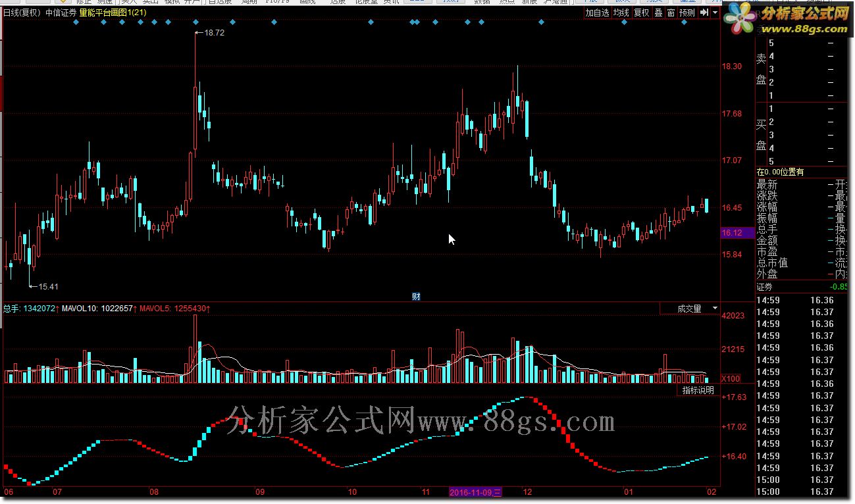Image resolution: width=855 pixels, height=504 pixels.
Task: Click the 08 month label on time axis
Action: click(155, 492)
